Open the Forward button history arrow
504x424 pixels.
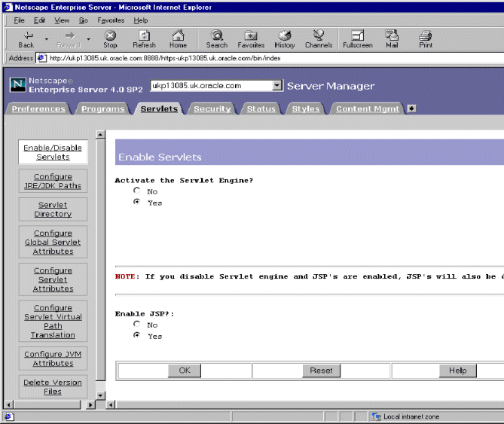point(89,39)
